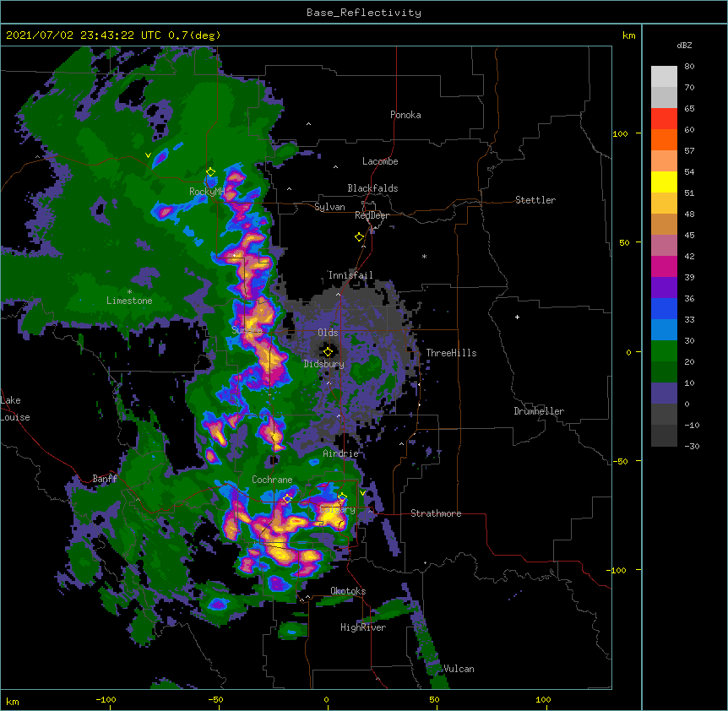Viewport: 728px width, 711px height.
Task: Click the Olds city label
Action: point(328,333)
